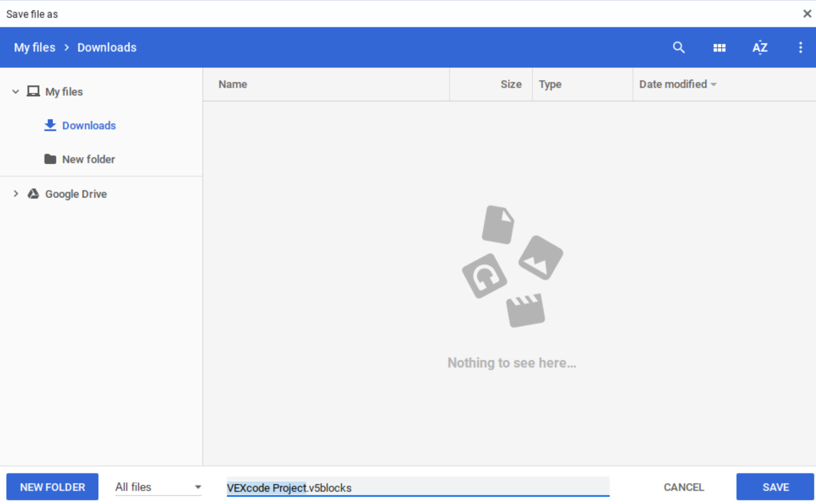Open the more options menu
The height and width of the screenshot is (504, 816).
(x=801, y=47)
